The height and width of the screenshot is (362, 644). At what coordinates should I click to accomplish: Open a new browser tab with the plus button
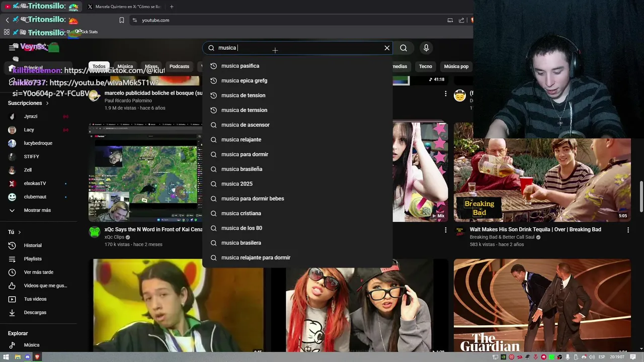tap(172, 7)
